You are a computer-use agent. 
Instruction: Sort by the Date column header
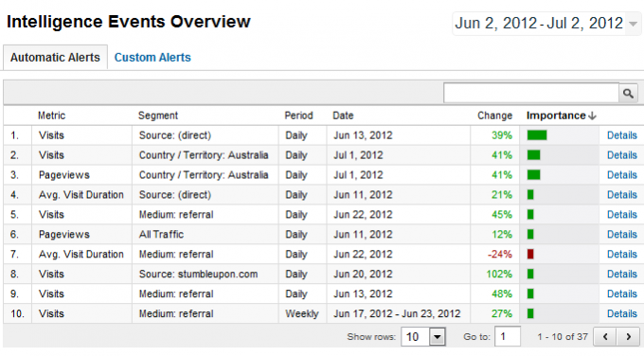click(x=343, y=116)
